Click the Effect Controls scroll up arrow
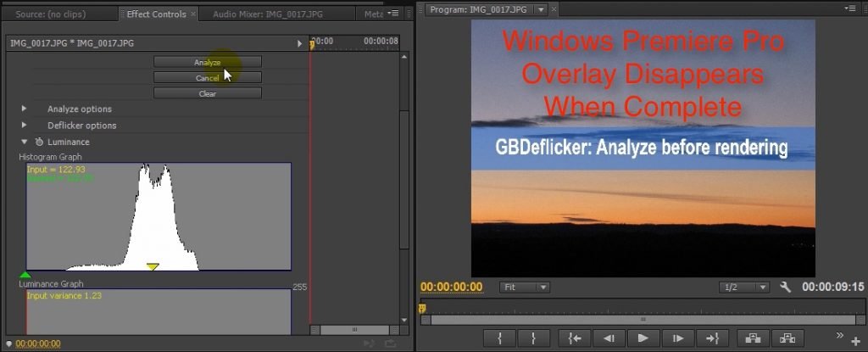 tap(404, 57)
